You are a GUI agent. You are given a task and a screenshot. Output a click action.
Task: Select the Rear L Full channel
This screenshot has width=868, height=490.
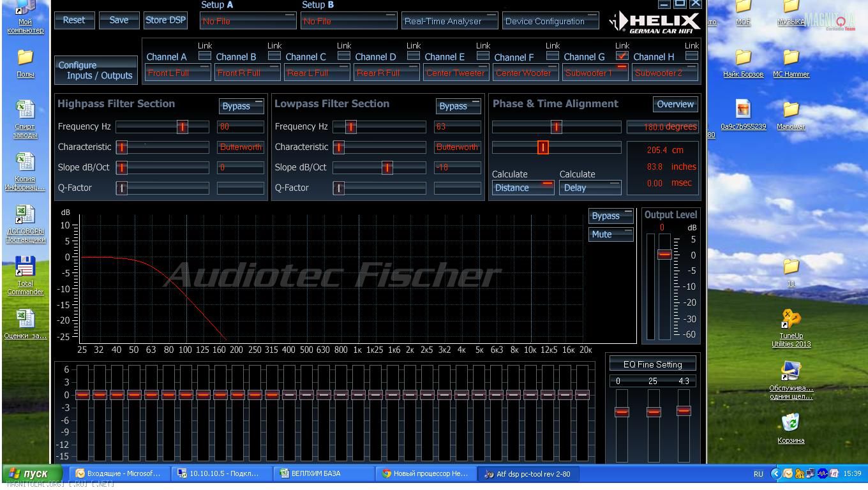pos(317,73)
